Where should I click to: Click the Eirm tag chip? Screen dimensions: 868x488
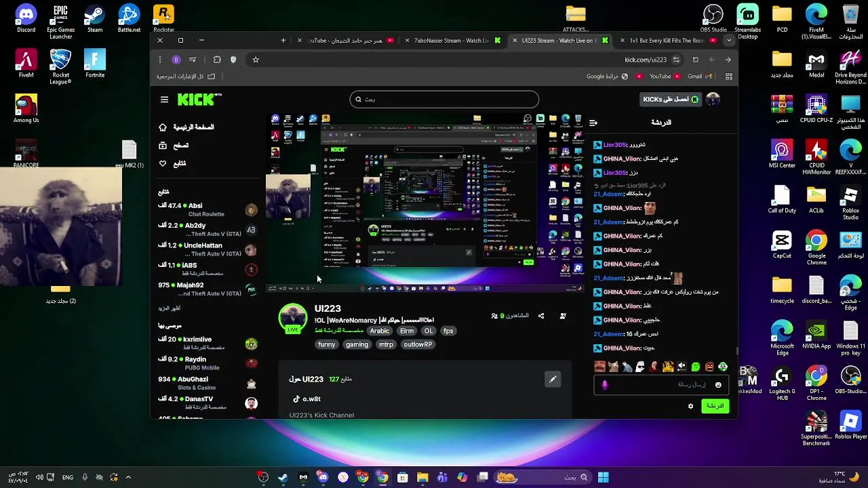coord(407,331)
